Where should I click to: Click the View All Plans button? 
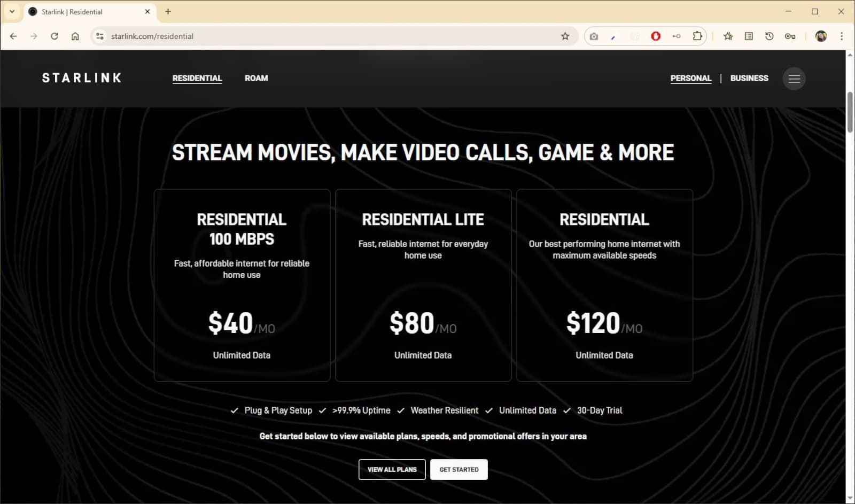point(392,469)
